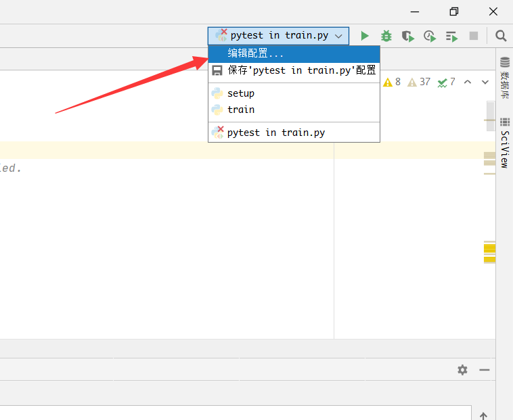
Task: Click the floppy disk save icon
Action: (217, 70)
